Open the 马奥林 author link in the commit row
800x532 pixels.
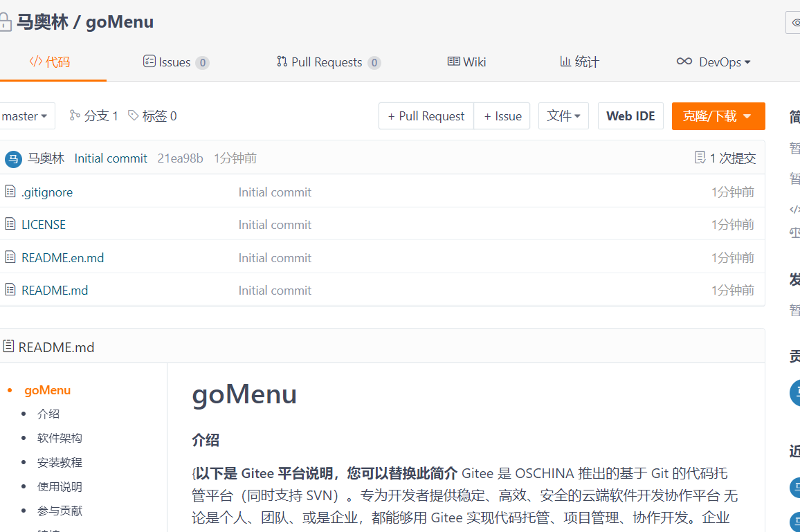46,158
